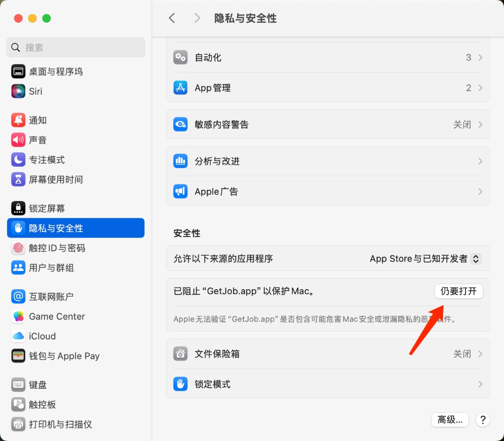This screenshot has width=504, height=441.
Task: Go back with the left arrow
Action: (x=172, y=18)
